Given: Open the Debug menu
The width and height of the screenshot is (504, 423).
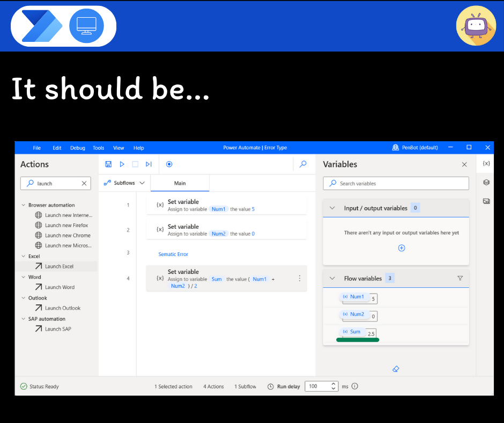Looking at the screenshot, I should click(78, 148).
